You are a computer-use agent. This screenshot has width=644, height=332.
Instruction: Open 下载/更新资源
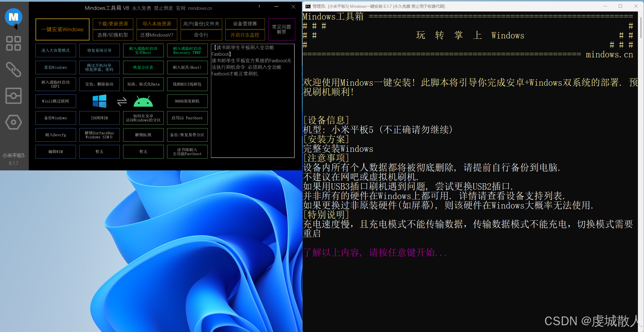coord(113,24)
